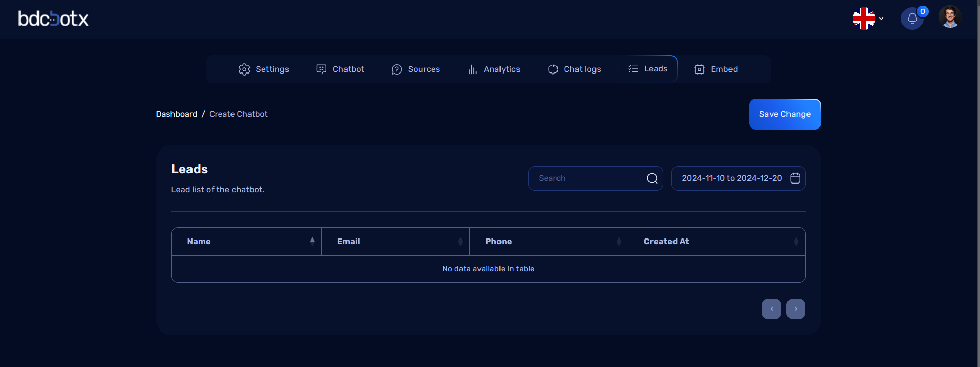Click the bdcbotx logo
The height and width of the screenshot is (367, 980).
[53, 19]
